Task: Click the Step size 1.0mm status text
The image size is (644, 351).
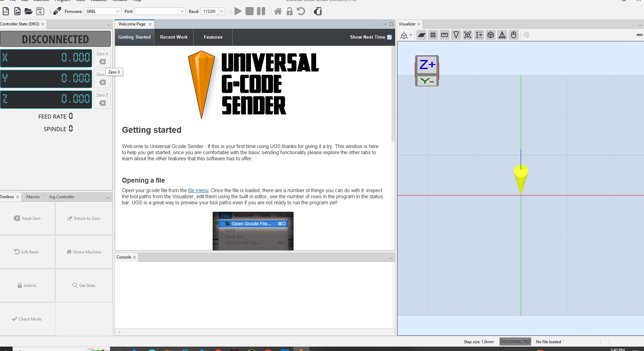Action: 478,342
